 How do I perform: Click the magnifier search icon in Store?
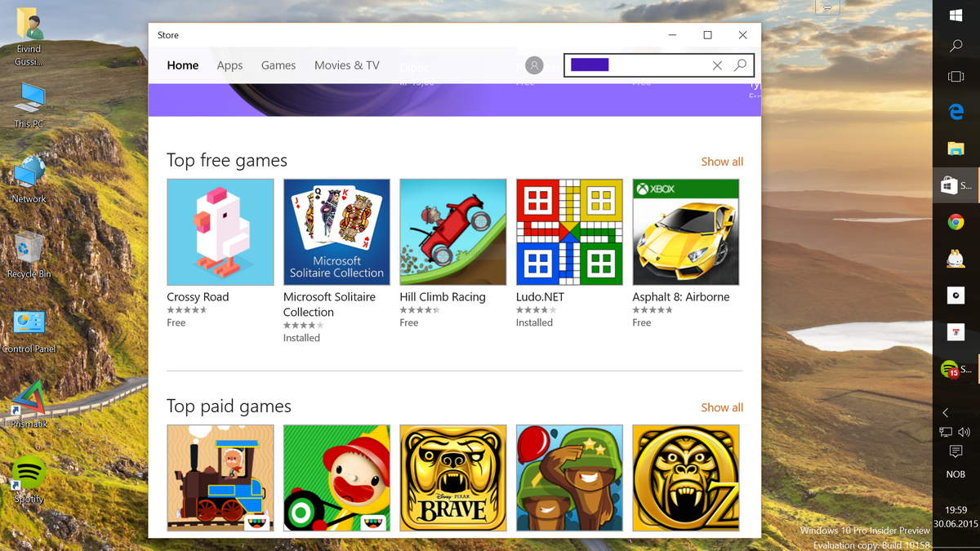[x=740, y=65]
